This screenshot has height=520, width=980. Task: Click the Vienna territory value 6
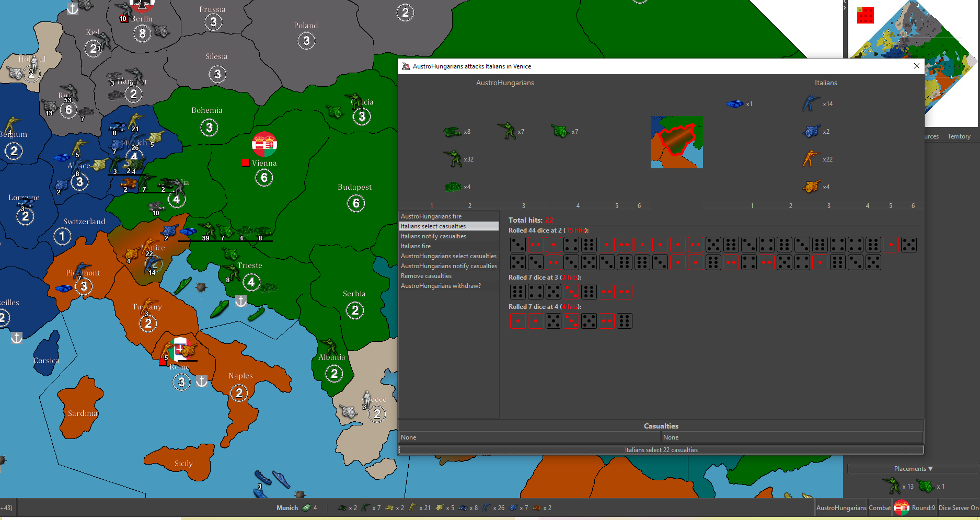264,178
